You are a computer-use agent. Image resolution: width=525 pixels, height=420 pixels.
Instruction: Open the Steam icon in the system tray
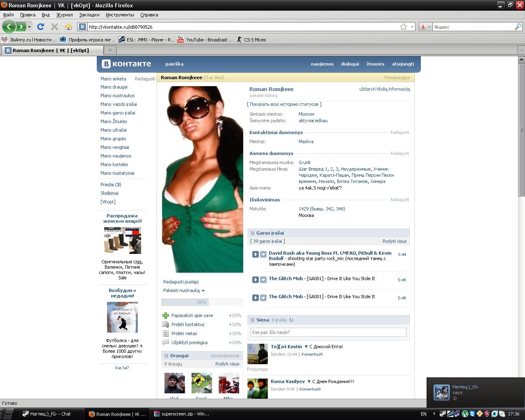point(442,414)
